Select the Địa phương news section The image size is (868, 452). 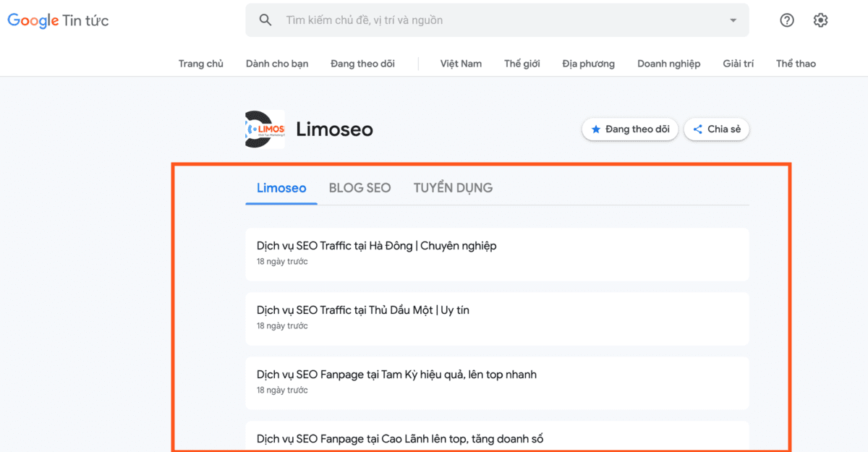[589, 64]
